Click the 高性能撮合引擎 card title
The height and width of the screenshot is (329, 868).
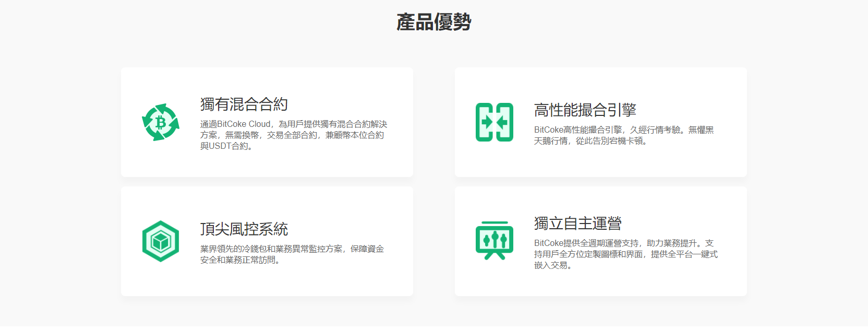[x=585, y=110]
